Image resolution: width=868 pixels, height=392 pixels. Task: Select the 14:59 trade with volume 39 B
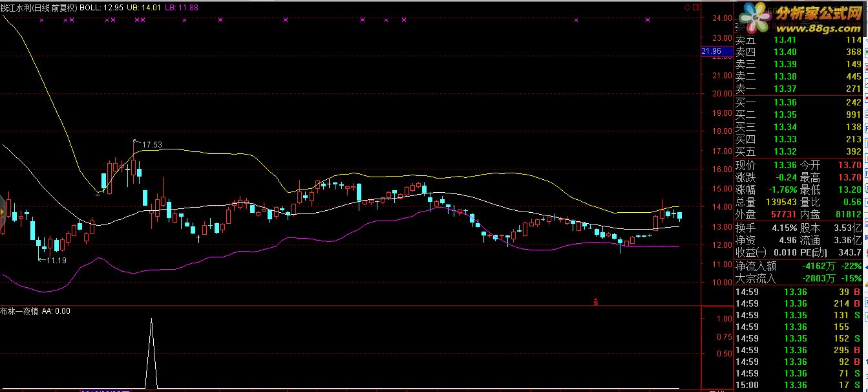click(799, 292)
